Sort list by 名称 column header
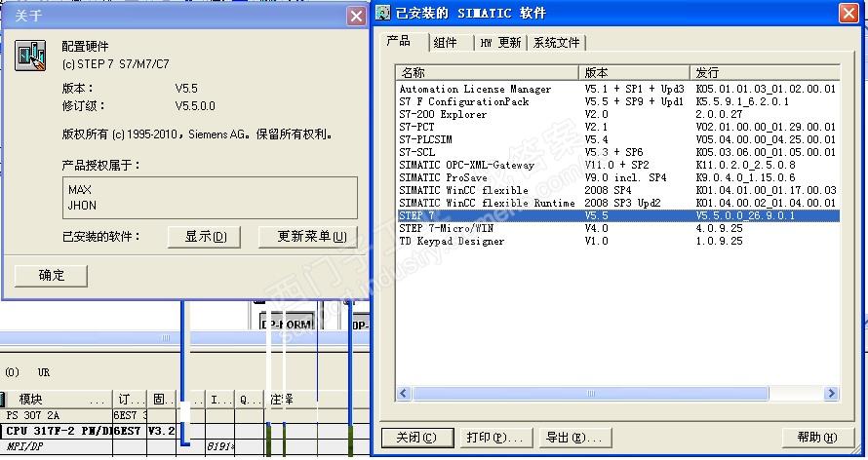 coord(487,72)
